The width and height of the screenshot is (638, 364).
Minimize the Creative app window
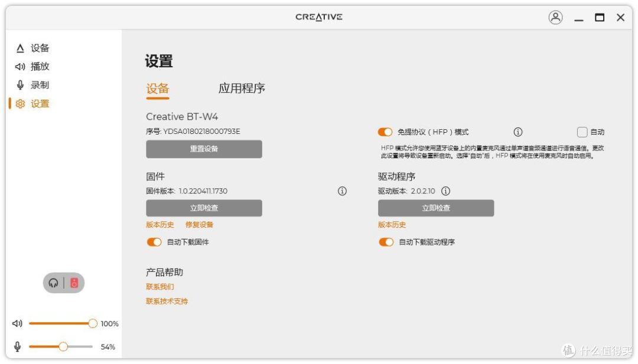tap(578, 19)
